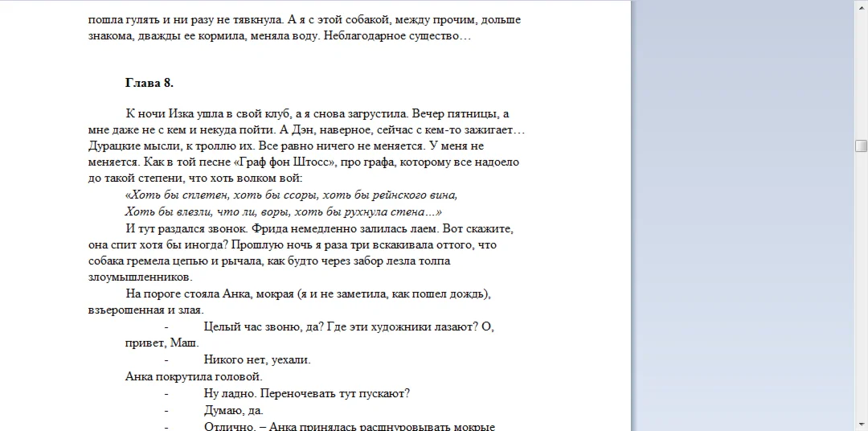Click the line starting "К ночи Изка ушла"
Image resolution: width=868 pixels, height=431 pixels.
tap(317, 114)
